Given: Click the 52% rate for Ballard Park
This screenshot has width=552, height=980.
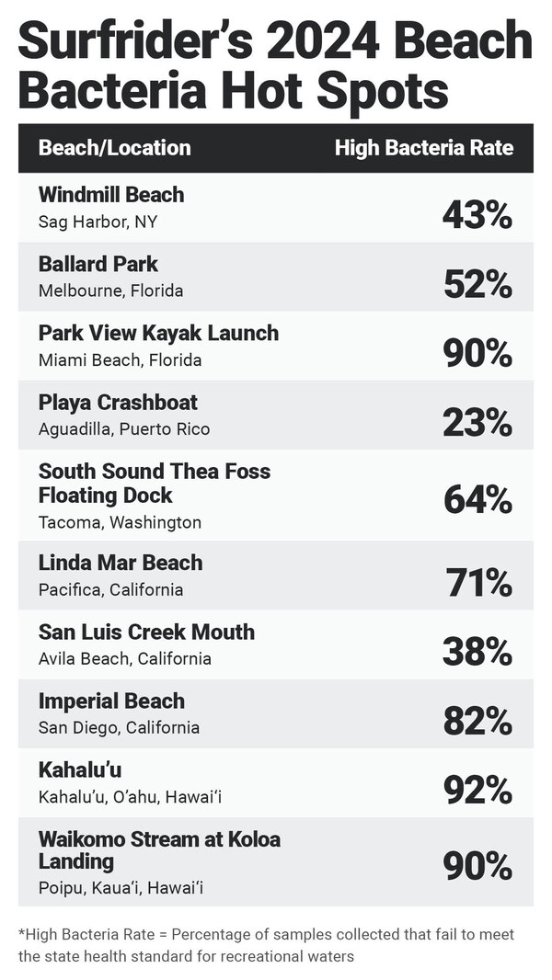Looking at the screenshot, I should [477, 285].
